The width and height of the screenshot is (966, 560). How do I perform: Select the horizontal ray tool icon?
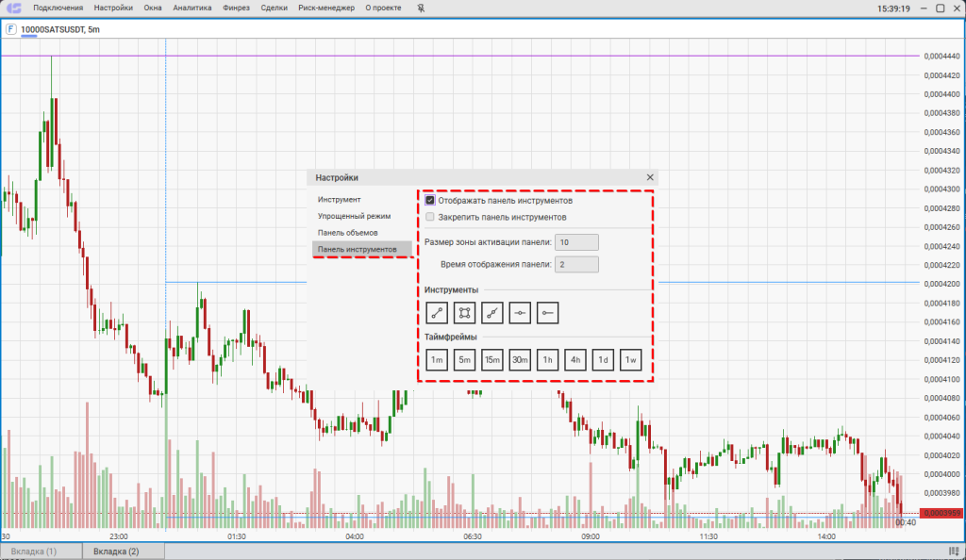548,312
